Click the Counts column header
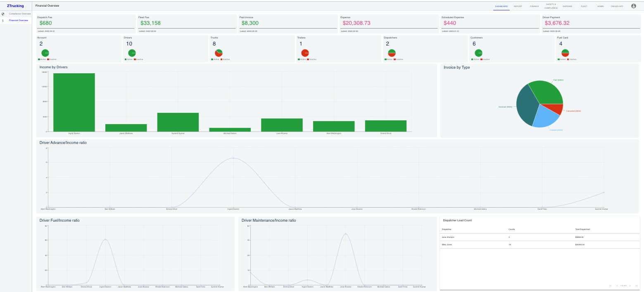 (x=511, y=229)
